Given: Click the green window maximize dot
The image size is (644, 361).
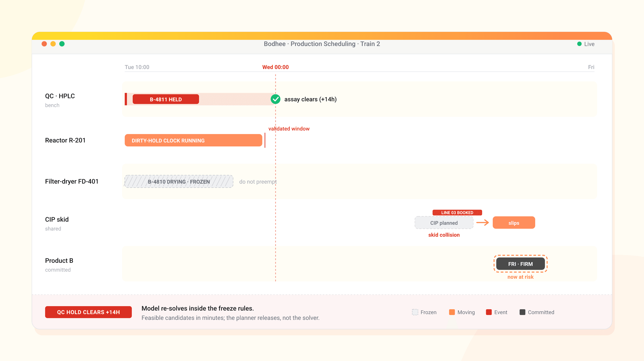Looking at the screenshot, I should 62,44.
